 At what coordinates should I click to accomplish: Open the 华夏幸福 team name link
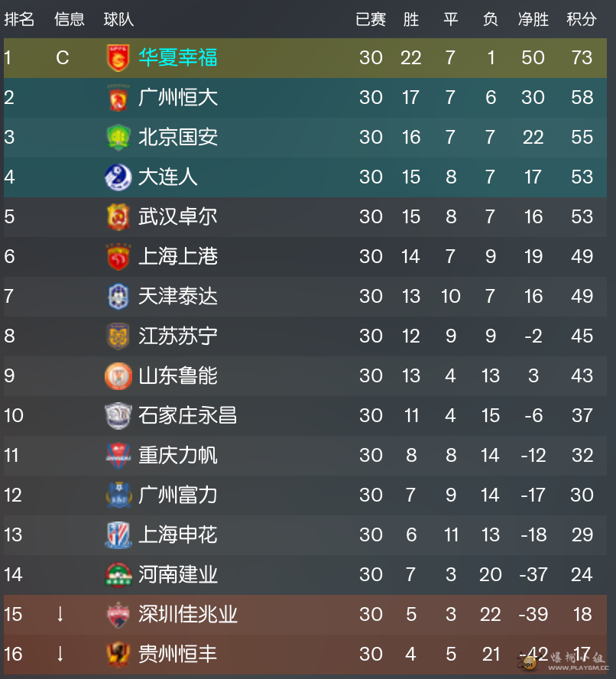click(178, 57)
